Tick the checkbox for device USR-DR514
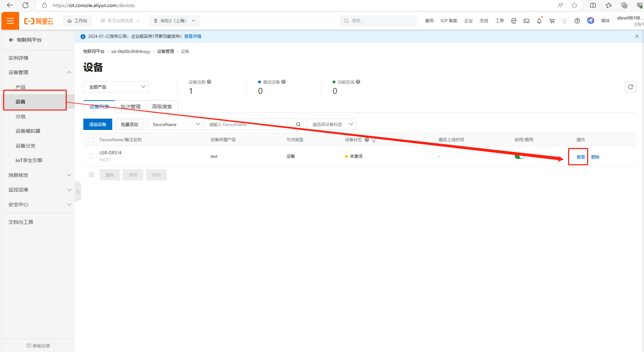644x352 pixels. point(91,156)
